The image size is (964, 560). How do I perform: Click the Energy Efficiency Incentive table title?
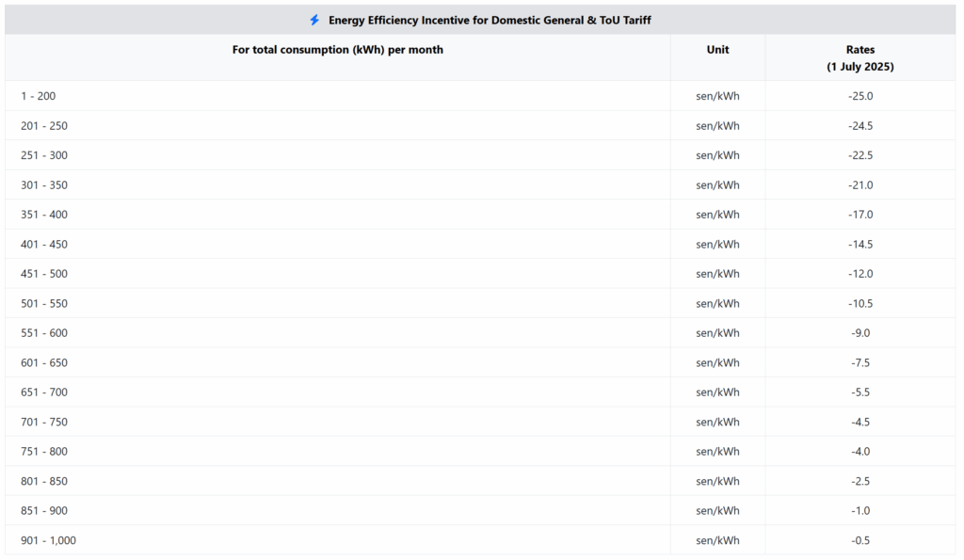(490, 20)
